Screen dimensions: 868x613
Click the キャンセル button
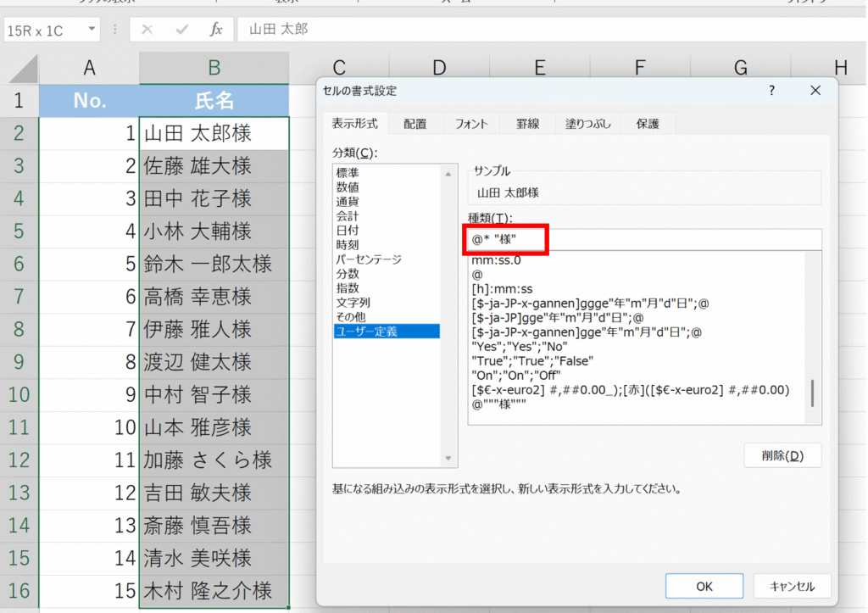point(792,586)
